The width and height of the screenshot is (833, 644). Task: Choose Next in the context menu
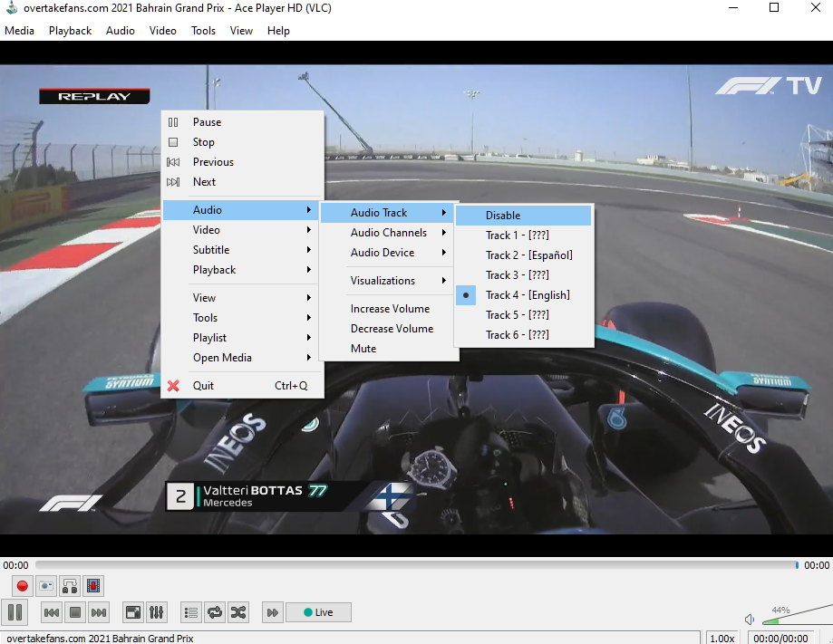click(243, 182)
